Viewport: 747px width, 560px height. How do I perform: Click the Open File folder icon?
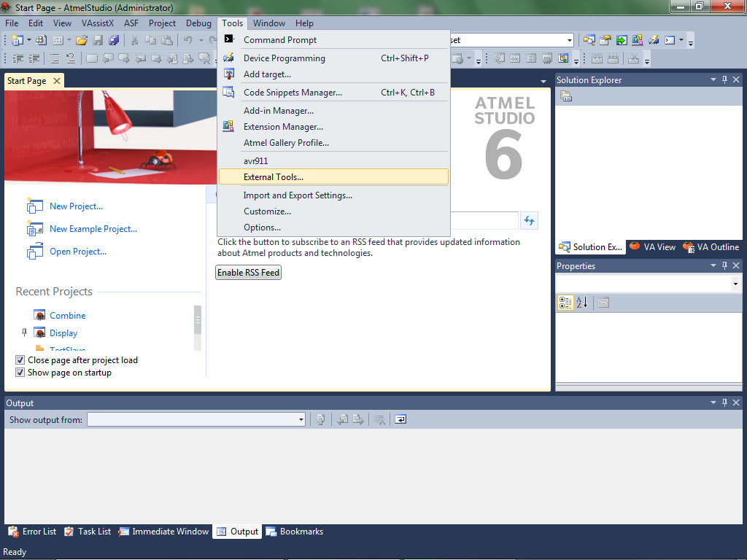[82, 41]
